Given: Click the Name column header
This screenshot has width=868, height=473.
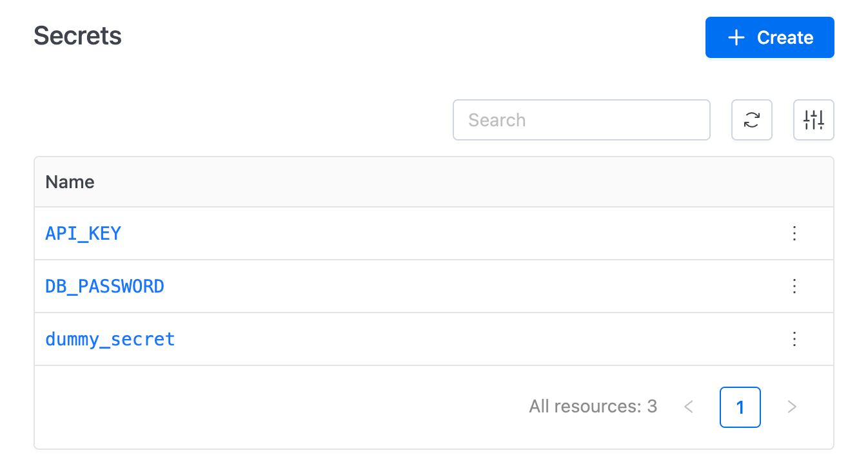Looking at the screenshot, I should (70, 182).
